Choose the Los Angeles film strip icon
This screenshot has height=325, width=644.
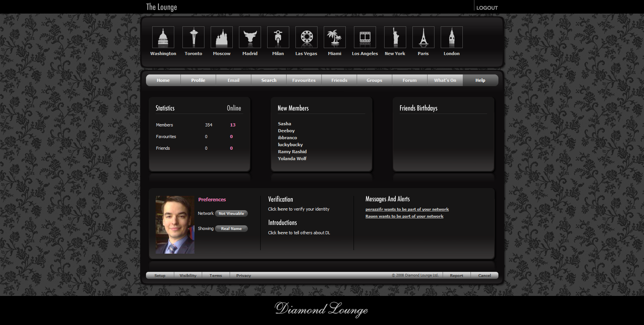pos(365,37)
